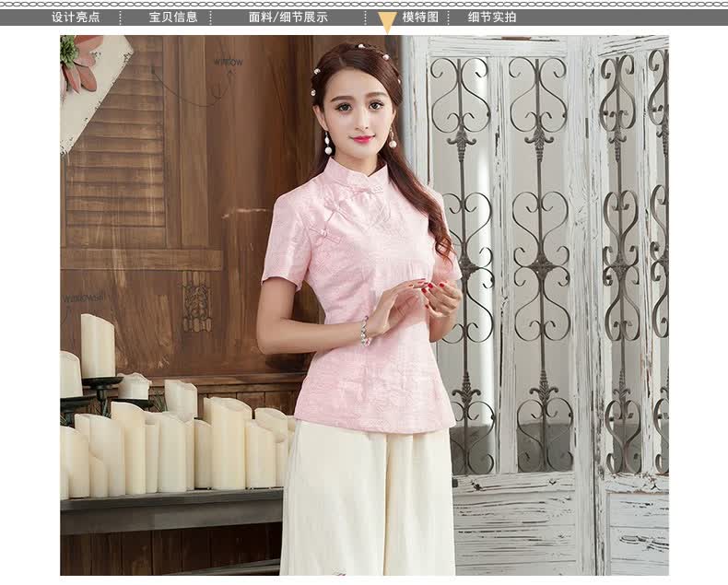Screen dimensions: 728x585
Task: Open the 设计亮点 section tab
Action: (x=76, y=17)
